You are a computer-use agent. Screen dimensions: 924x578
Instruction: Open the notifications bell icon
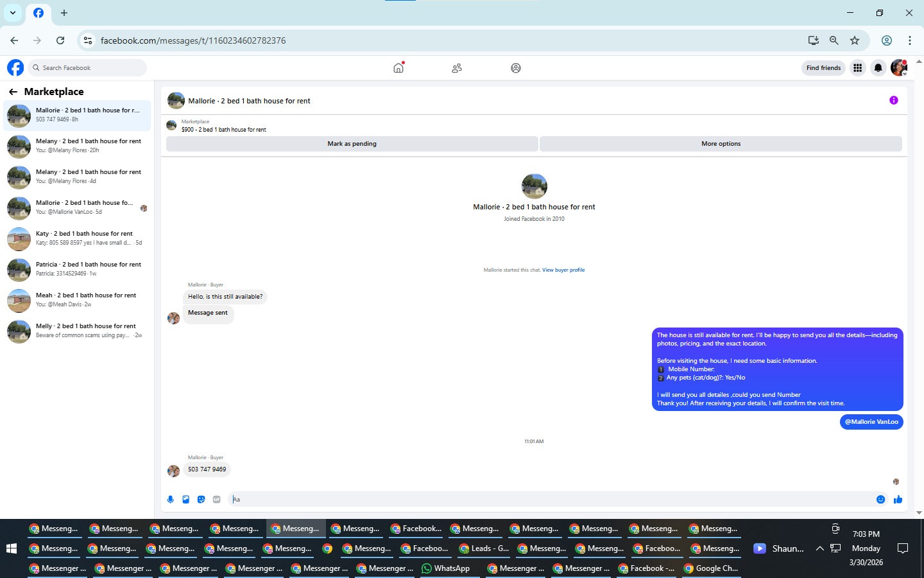(878, 67)
